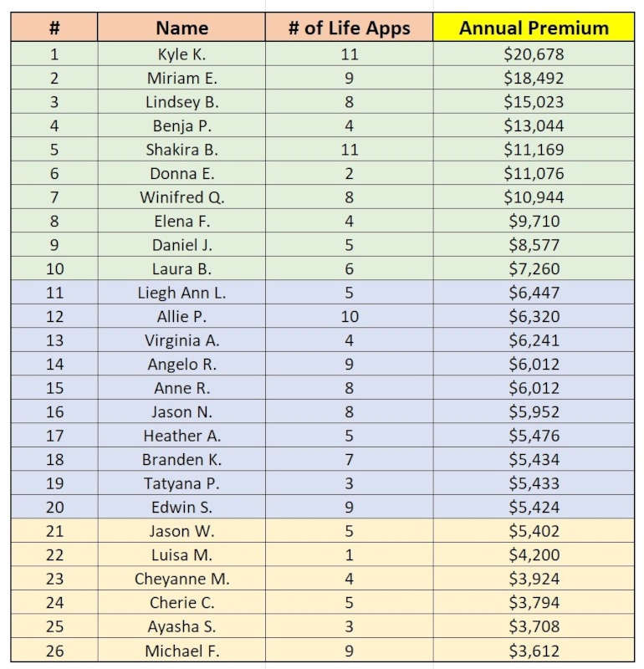Select the Liegh Ann L. cell
Viewport: 644px width, 669px height.
181,293
